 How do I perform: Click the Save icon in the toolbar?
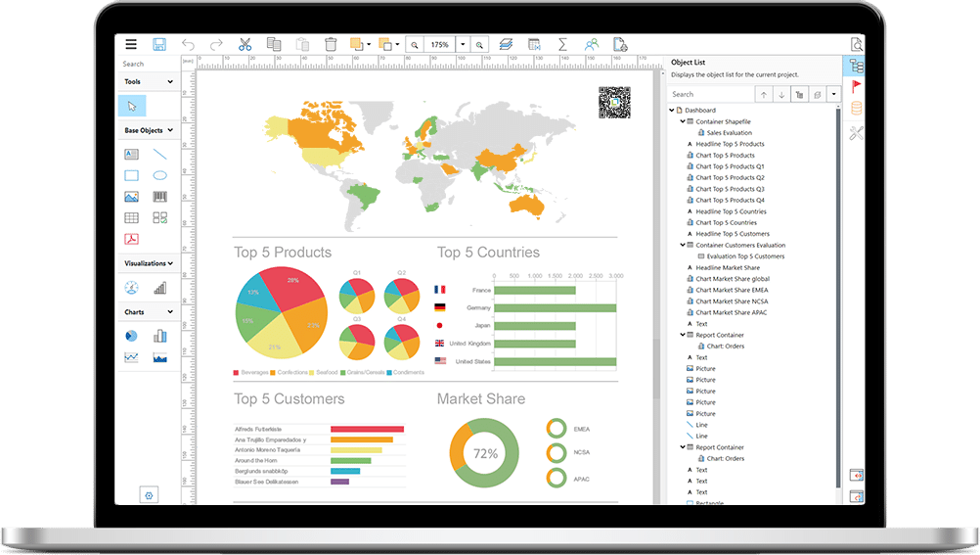[x=159, y=44]
